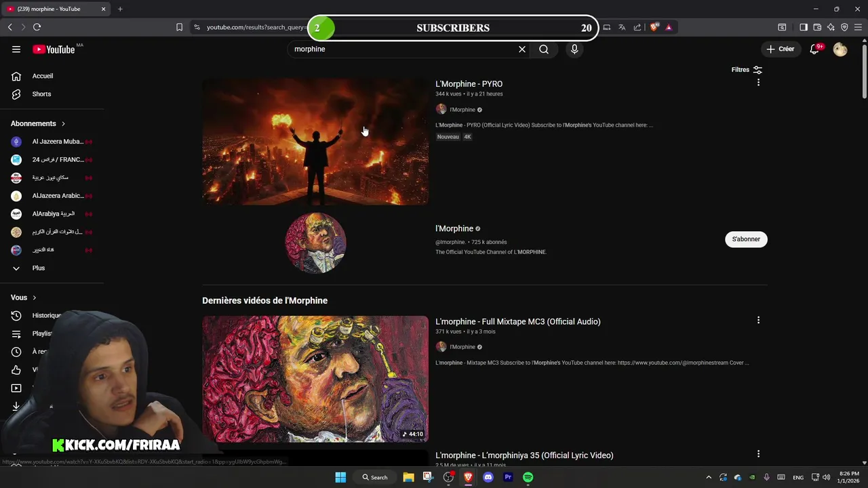Viewport: 868px width, 488px height.
Task: Open options for Full Mixtape MC3 video
Action: point(758,320)
